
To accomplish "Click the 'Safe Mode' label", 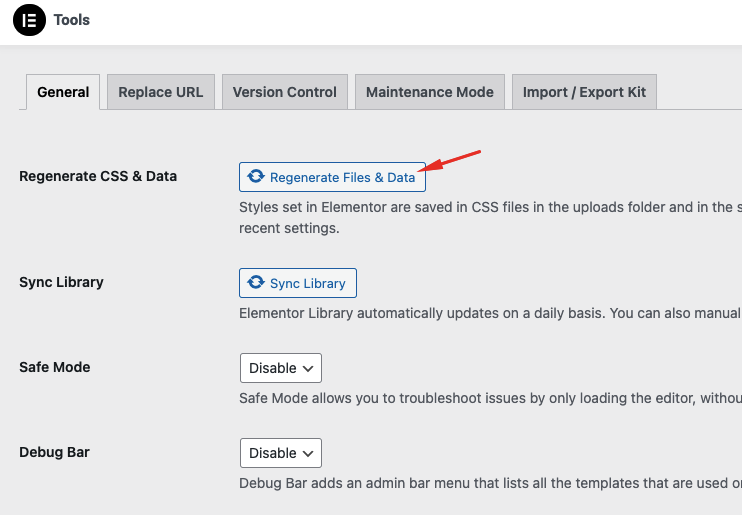I will [x=54, y=367].
